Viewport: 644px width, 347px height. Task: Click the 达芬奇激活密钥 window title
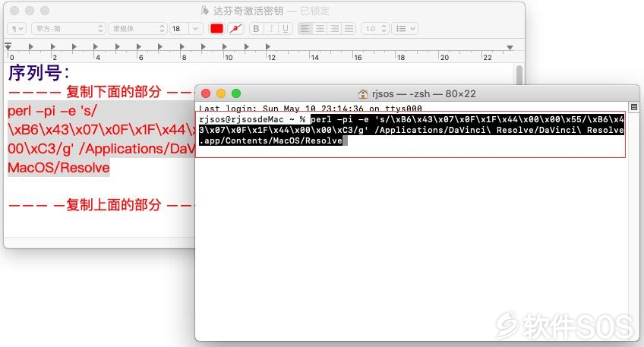pyautogui.click(x=248, y=11)
